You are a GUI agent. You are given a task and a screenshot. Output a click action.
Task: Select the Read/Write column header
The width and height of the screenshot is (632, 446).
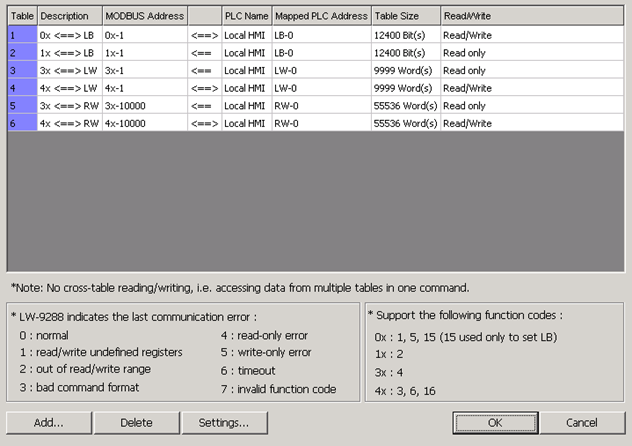(x=532, y=16)
